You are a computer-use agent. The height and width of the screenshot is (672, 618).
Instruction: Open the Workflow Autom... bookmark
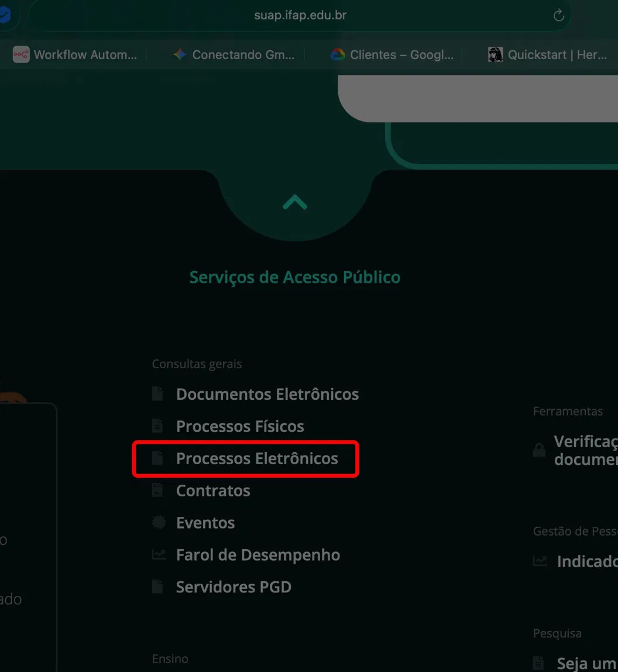point(75,55)
